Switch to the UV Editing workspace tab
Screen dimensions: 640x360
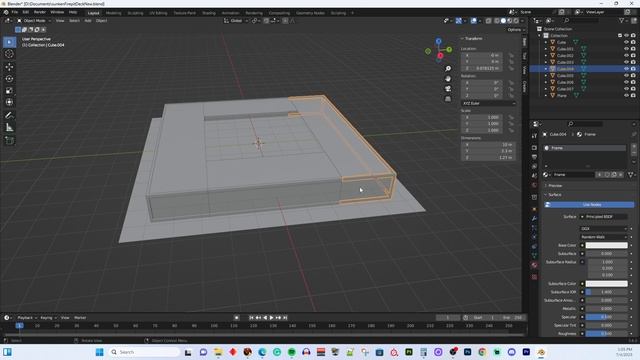coord(158,13)
